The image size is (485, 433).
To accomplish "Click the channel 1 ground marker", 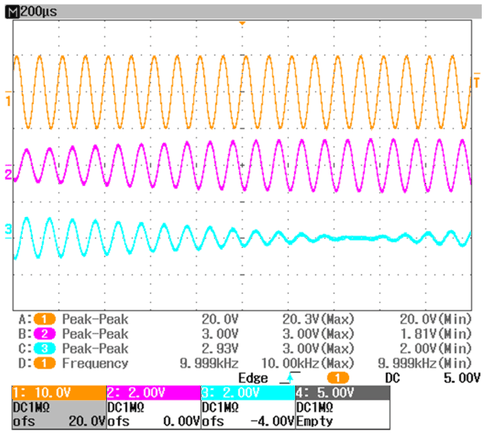I will (8, 99).
